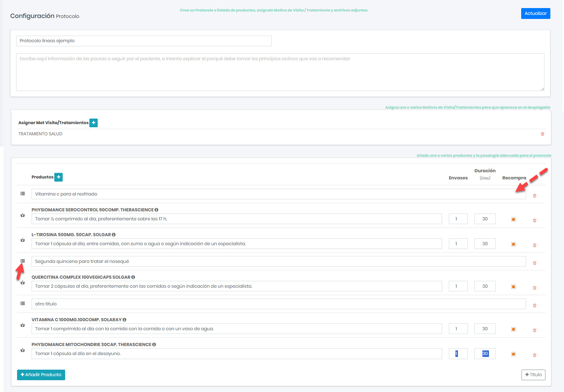Click the protocol name field 'Protocolo lineas ejemplo'

point(144,41)
